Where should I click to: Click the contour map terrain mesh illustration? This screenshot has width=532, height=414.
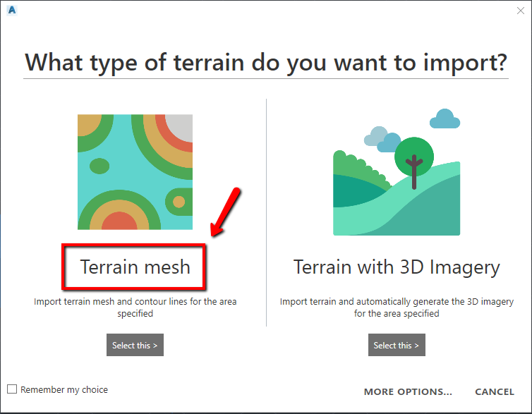[135, 172]
